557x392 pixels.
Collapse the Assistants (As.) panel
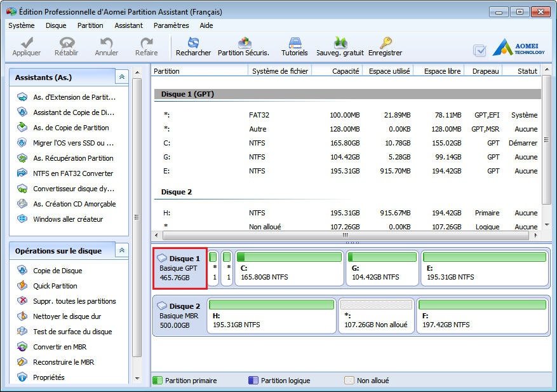point(122,77)
